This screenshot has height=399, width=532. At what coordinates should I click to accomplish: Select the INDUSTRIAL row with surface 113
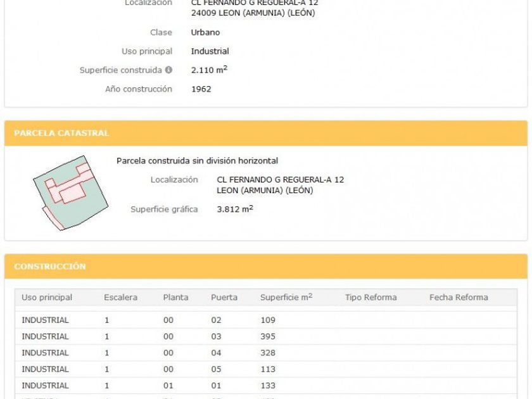point(266,369)
